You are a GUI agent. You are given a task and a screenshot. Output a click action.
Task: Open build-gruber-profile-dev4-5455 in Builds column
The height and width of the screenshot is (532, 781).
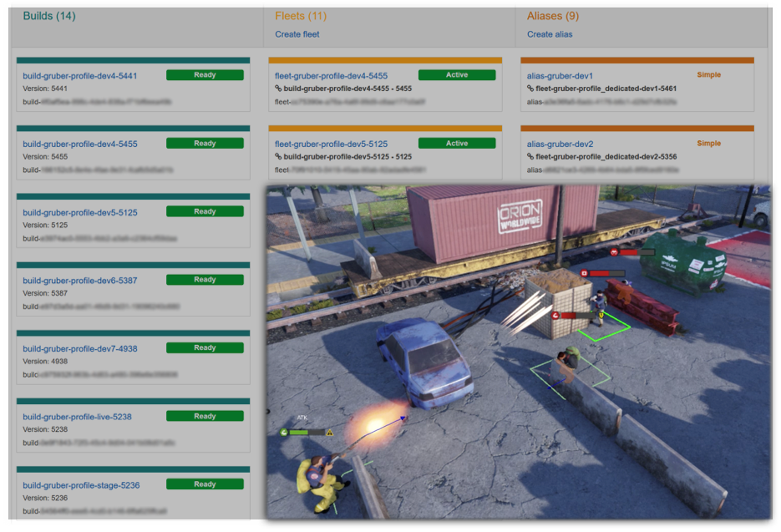click(79, 144)
